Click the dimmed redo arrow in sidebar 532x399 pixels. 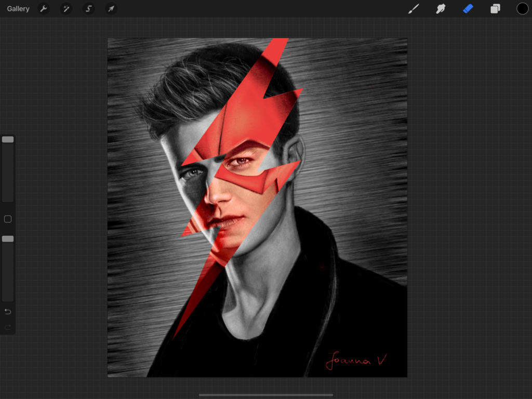pyautogui.click(x=8, y=327)
